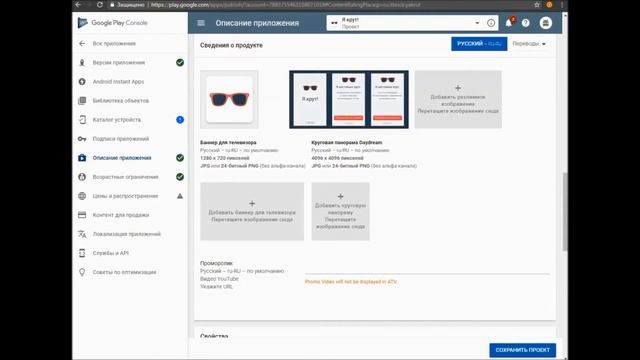
Task: Click the screenshots feature graphic thumbnail
Action: (349, 99)
